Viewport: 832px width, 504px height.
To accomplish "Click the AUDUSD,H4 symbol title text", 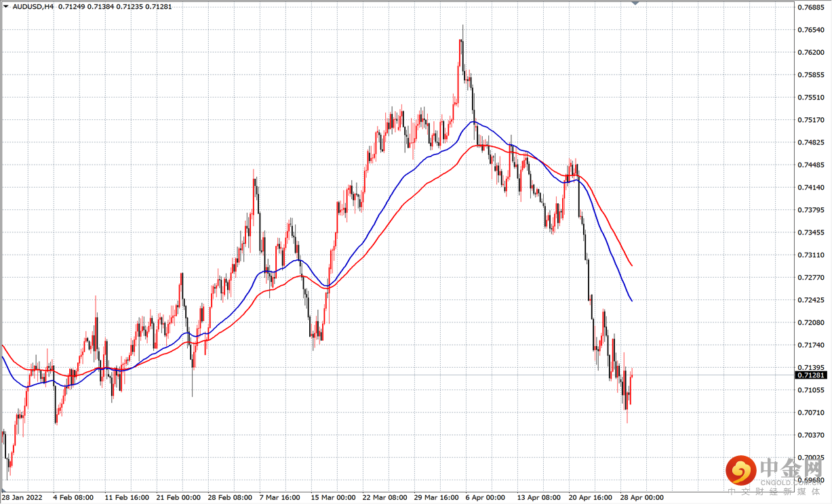I will pyautogui.click(x=34, y=6).
